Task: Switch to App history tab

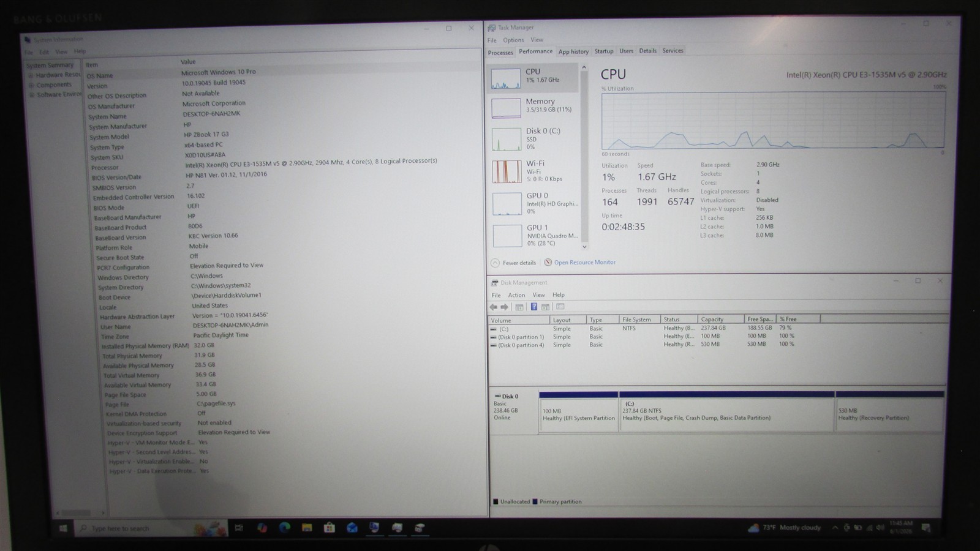Action: (x=573, y=52)
